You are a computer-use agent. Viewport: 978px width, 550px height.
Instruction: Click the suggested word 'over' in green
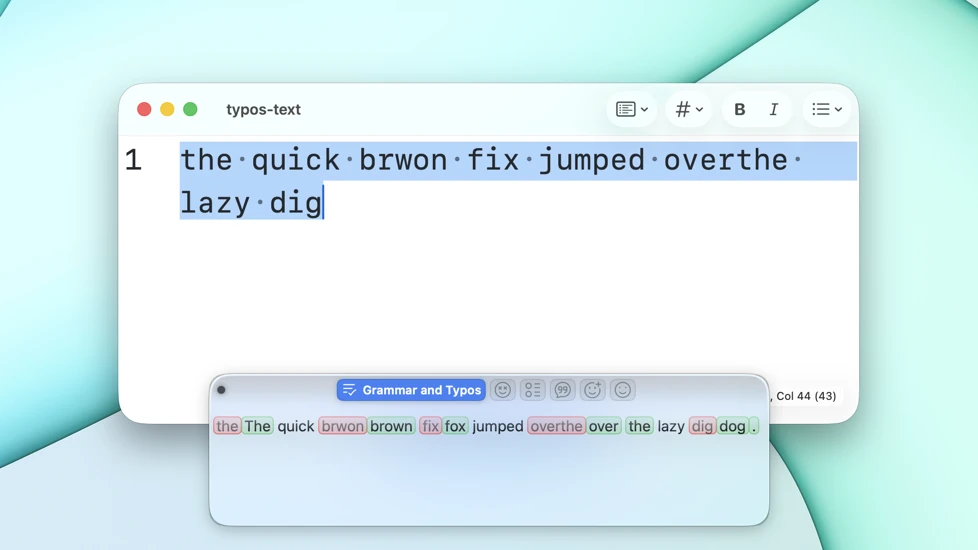coord(603,426)
